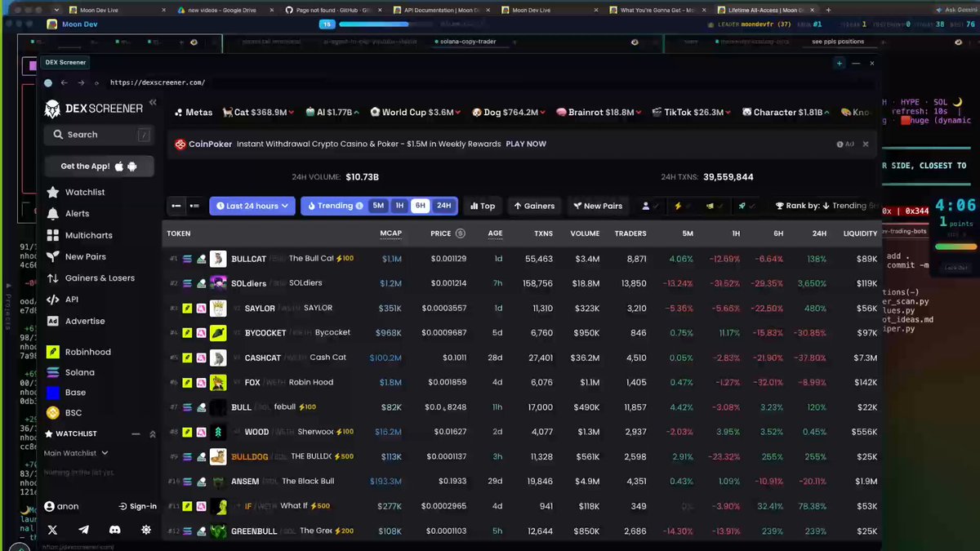Open the Rank by Trending dropdown
Screen dimensions: 980x551
[826, 206]
